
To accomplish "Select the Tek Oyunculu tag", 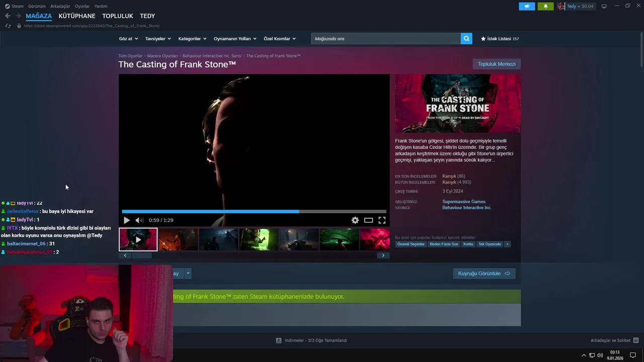I will 490,244.
